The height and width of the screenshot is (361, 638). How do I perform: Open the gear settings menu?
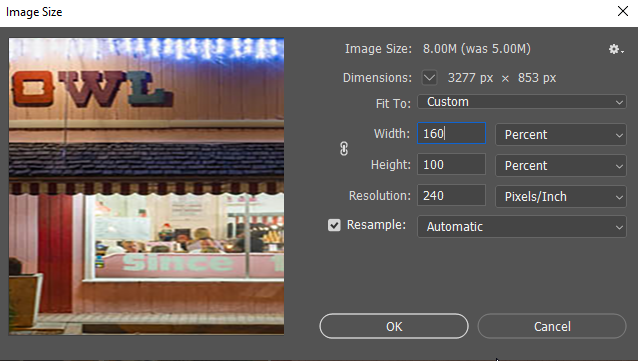[616, 49]
